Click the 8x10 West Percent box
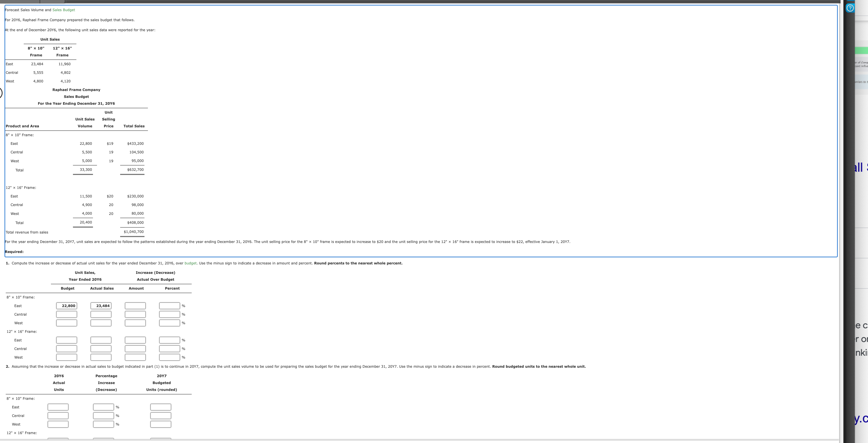The image size is (868, 443). click(169, 323)
